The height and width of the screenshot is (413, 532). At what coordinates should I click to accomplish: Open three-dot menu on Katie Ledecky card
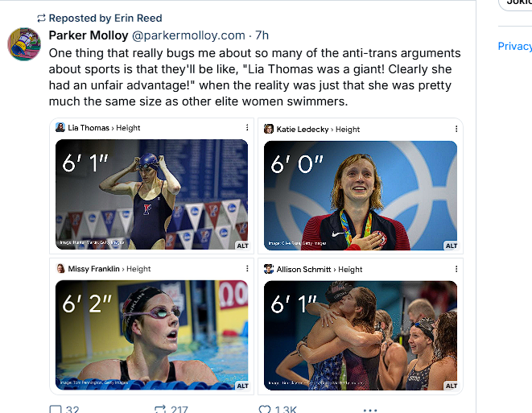click(454, 129)
